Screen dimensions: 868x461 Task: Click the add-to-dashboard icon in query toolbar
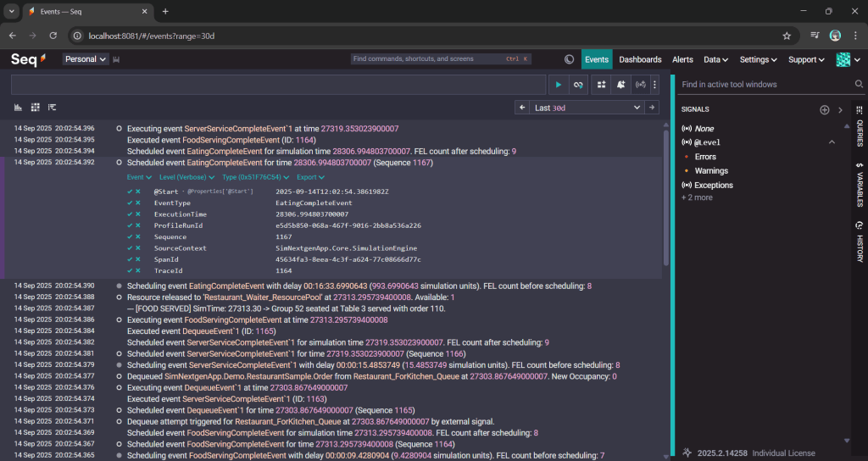tap(601, 85)
